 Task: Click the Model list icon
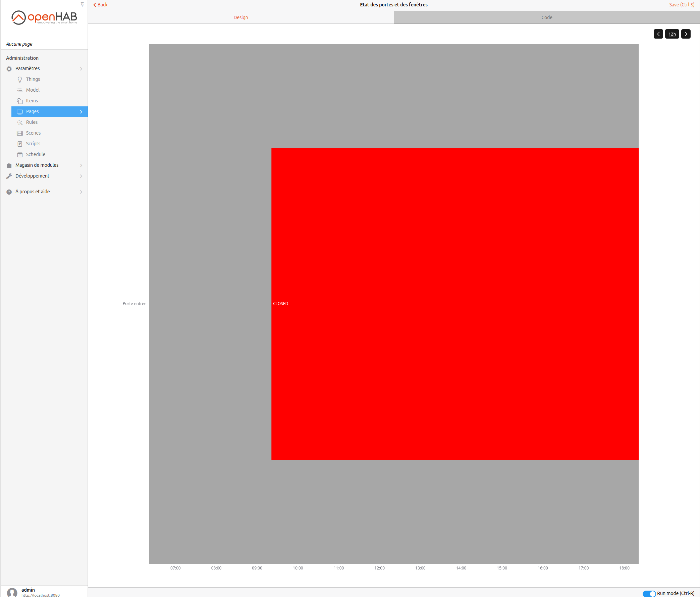pos(20,90)
